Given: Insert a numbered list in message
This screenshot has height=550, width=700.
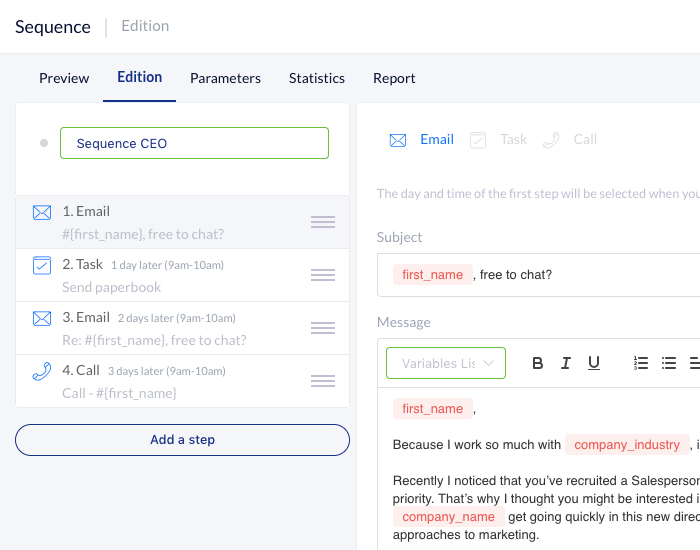Looking at the screenshot, I should pyautogui.click(x=642, y=363).
